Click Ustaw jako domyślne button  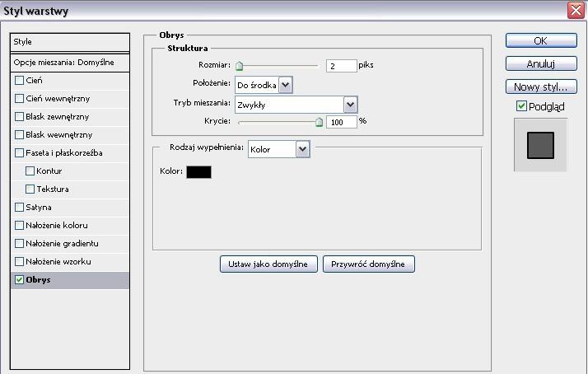268,264
